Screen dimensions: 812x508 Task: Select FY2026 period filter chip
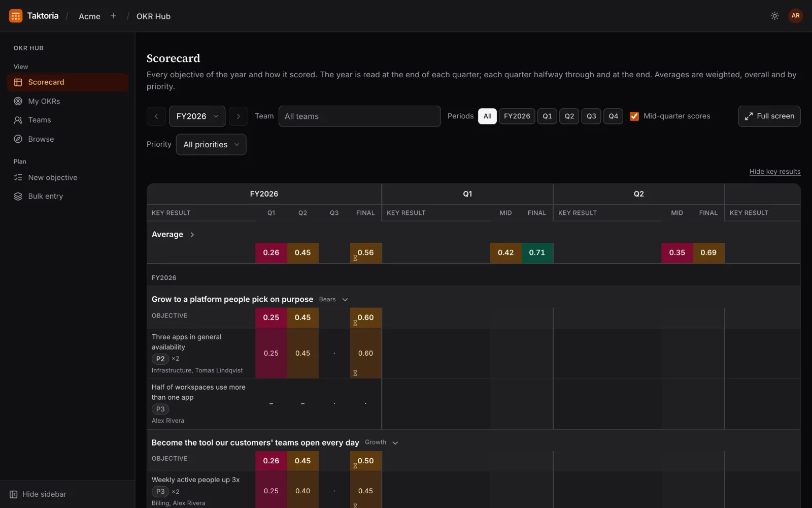point(517,116)
